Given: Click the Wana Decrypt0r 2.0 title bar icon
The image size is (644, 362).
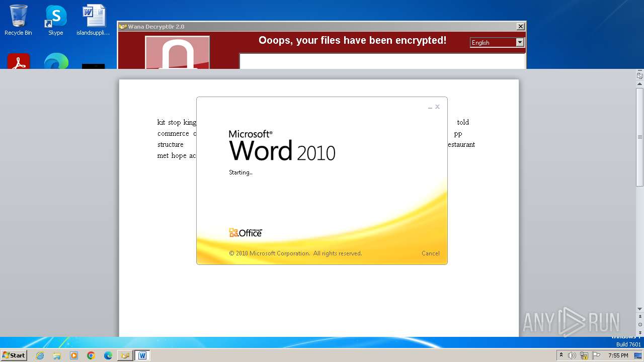Looking at the screenshot, I should point(123,27).
